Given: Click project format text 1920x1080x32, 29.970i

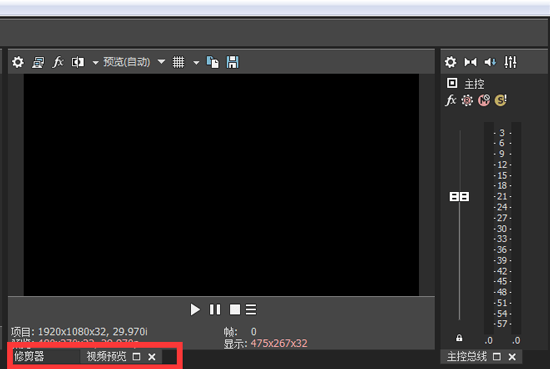Looking at the screenshot, I should click(x=93, y=331).
